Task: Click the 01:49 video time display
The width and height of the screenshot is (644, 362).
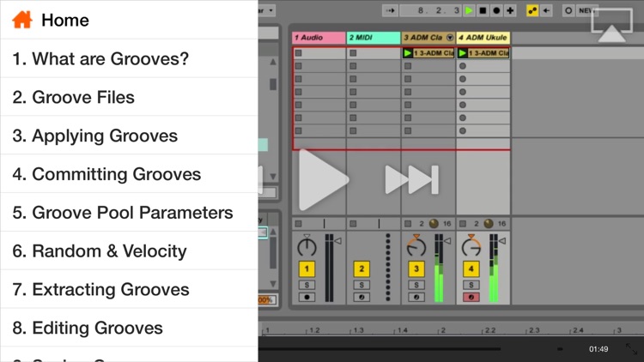Action: (598, 349)
